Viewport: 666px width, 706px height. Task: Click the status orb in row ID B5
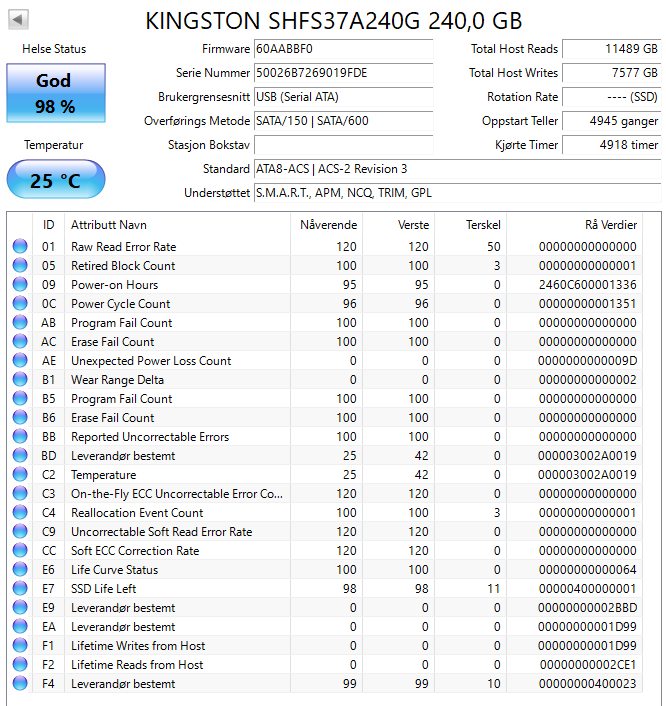[x=20, y=398]
